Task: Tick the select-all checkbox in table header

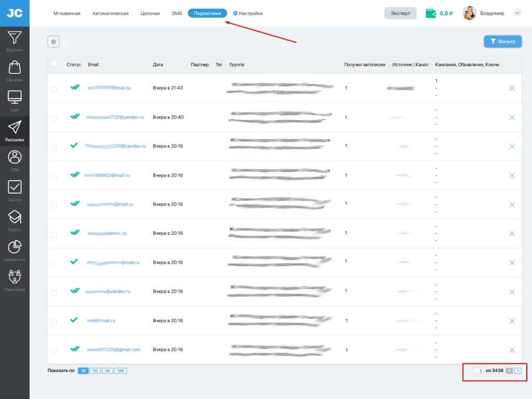Action: (54, 63)
